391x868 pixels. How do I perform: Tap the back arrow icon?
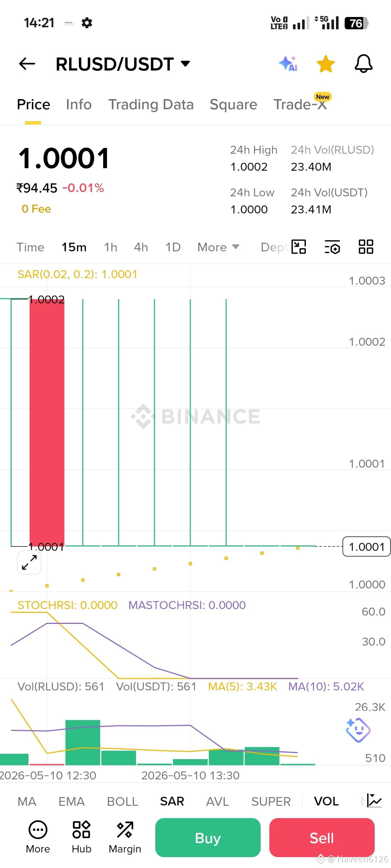click(x=27, y=64)
